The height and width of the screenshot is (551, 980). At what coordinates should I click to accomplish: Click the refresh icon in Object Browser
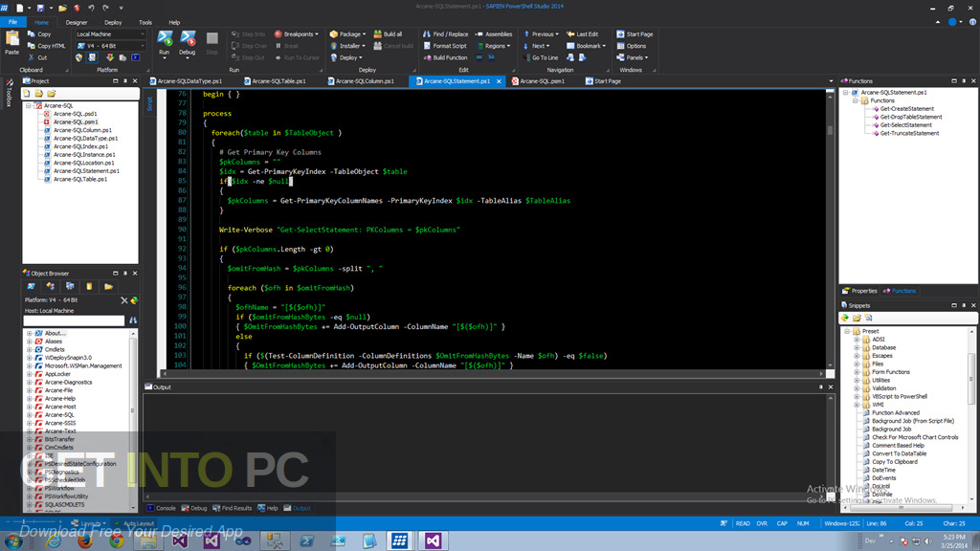point(134,300)
